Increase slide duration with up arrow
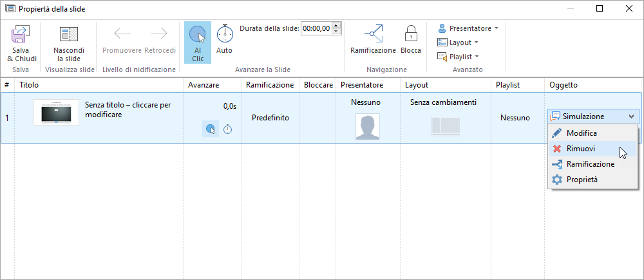The image size is (644, 280). [x=337, y=26]
